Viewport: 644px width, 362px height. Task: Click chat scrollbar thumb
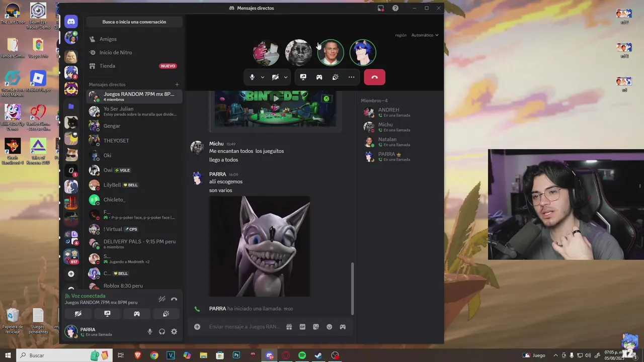click(352, 289)
